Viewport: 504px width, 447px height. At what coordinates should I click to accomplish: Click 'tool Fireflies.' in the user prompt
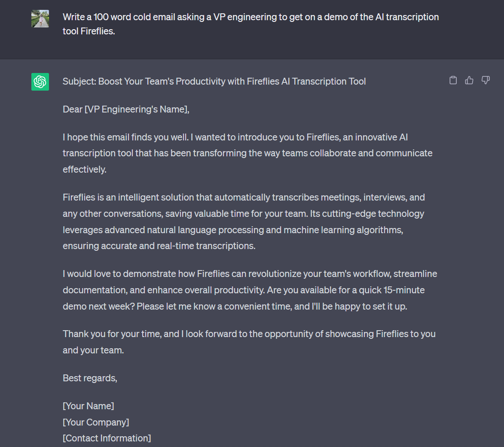[89, 31]
